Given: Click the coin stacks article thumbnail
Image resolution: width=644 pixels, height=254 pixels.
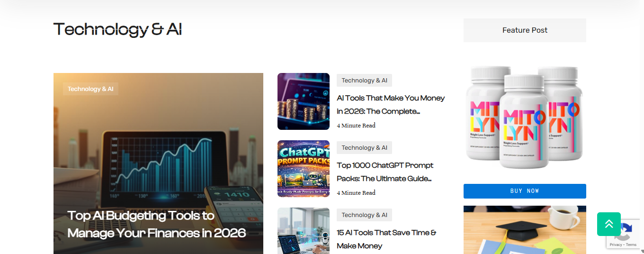Looking at the screenshot, I should tap(304, 101).
